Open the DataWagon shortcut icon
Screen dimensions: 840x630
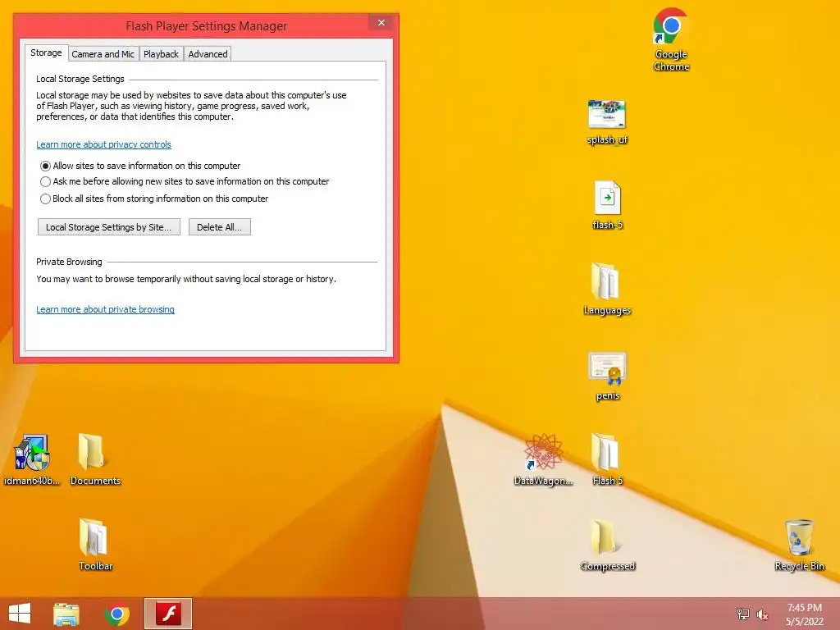pyautogui.click(x=543, y=459)
